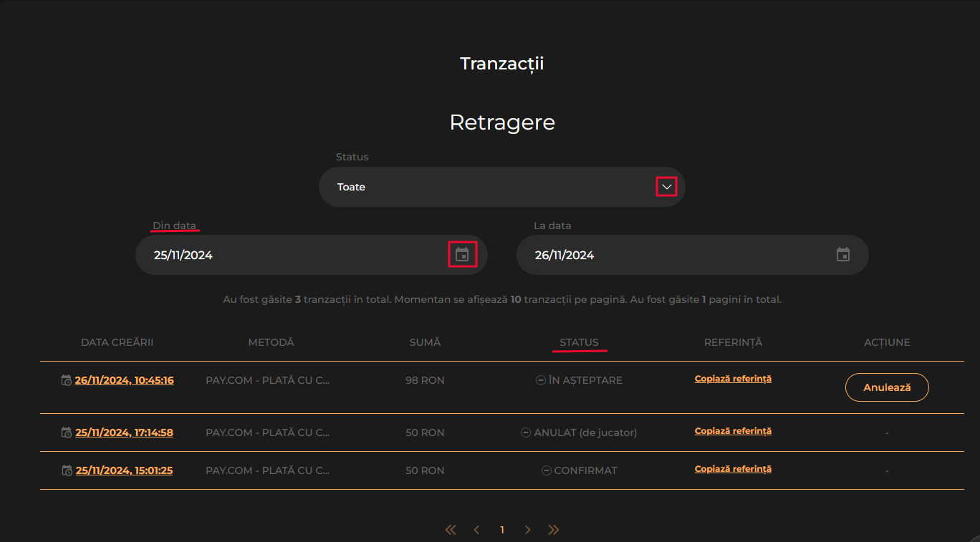Copy reference for the CONFIRMAT transaction
980x542 pixels.
pos(733,469)
